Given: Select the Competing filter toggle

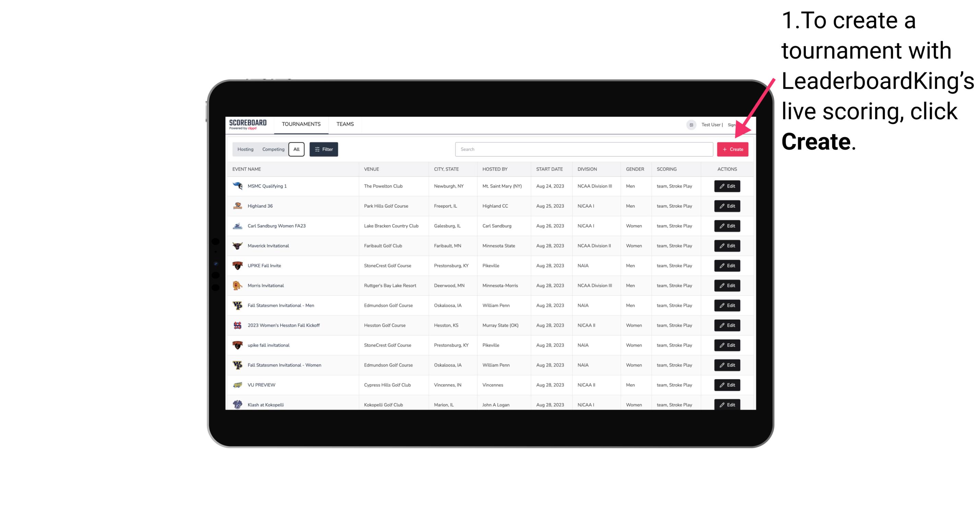Looking at the screenshot, I should pos(272,149).
